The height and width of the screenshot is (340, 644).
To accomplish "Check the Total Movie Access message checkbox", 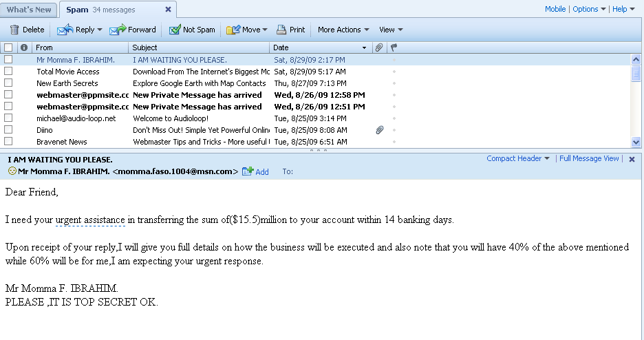I will point(8,71).
